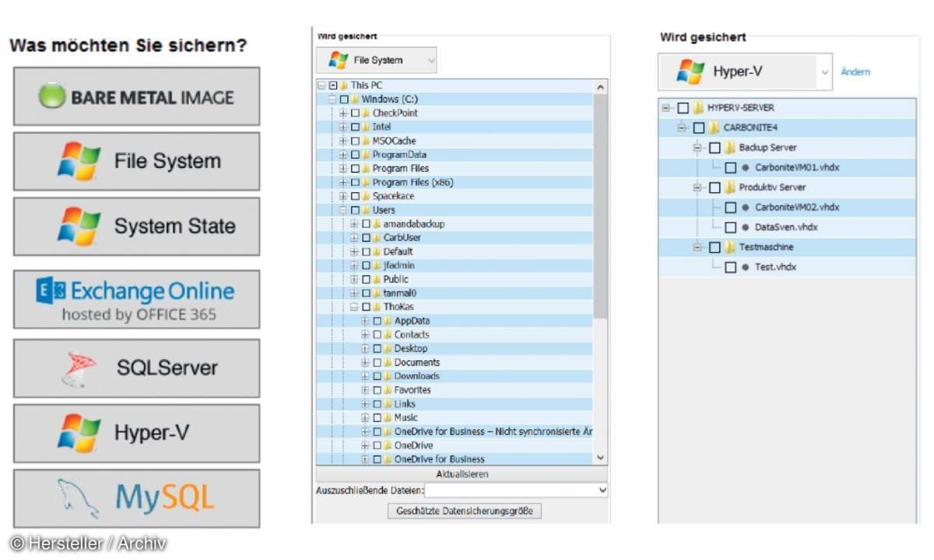Collapse the ThoKas user folder
Image resolution: width=934 pixels, height=560 pixels.
[354, 306]
